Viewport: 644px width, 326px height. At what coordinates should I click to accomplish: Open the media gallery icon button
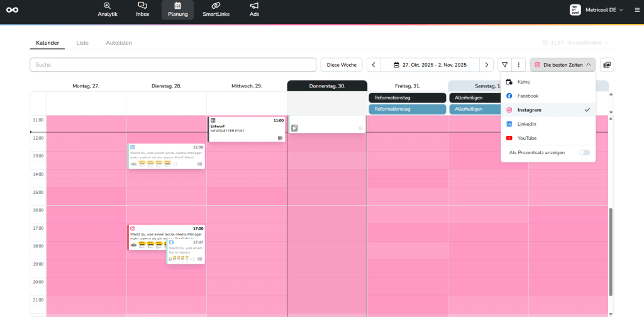[x=607, y=65]
